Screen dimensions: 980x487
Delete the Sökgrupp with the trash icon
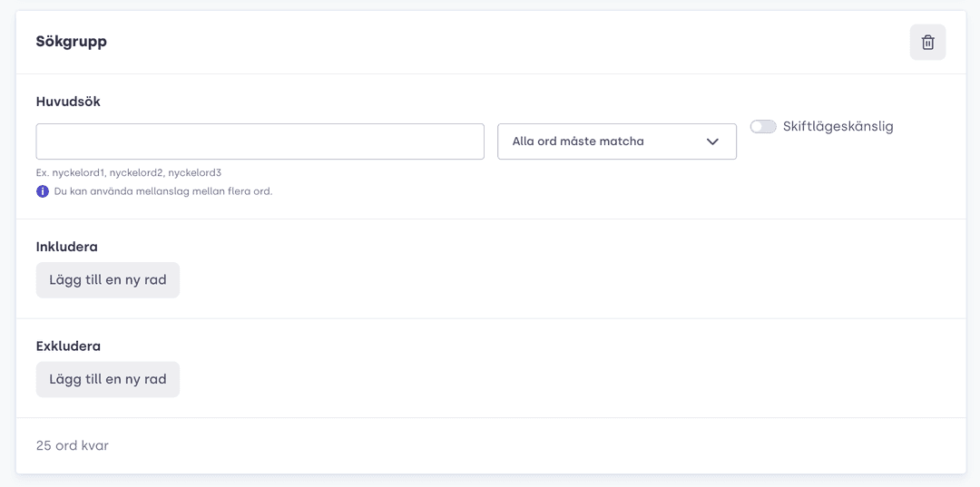927,43
